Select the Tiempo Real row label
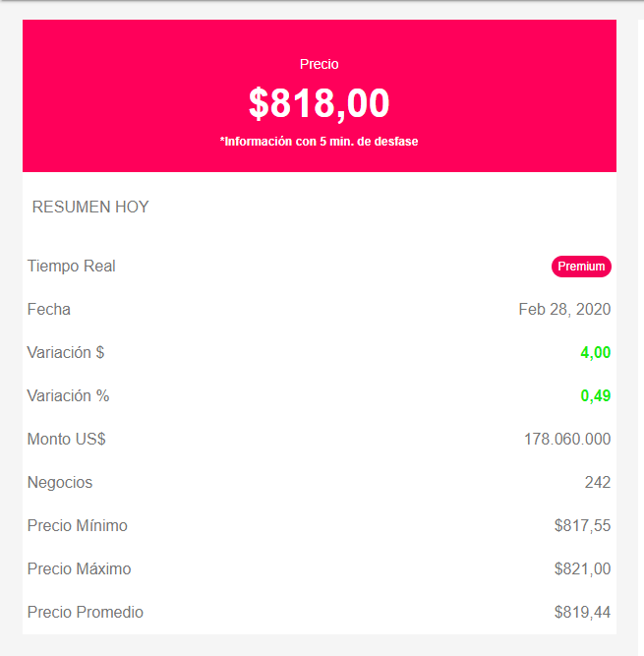 point(72,267)
